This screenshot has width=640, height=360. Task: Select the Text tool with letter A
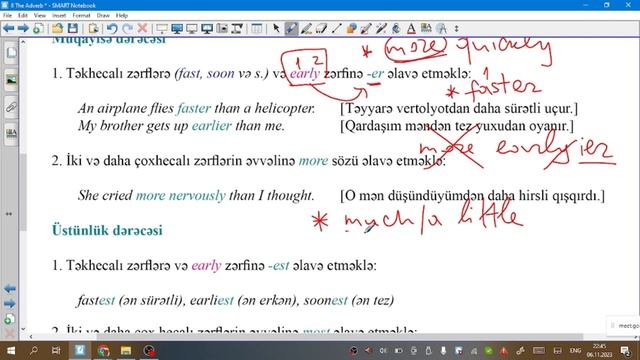click(x=411, y=29)
